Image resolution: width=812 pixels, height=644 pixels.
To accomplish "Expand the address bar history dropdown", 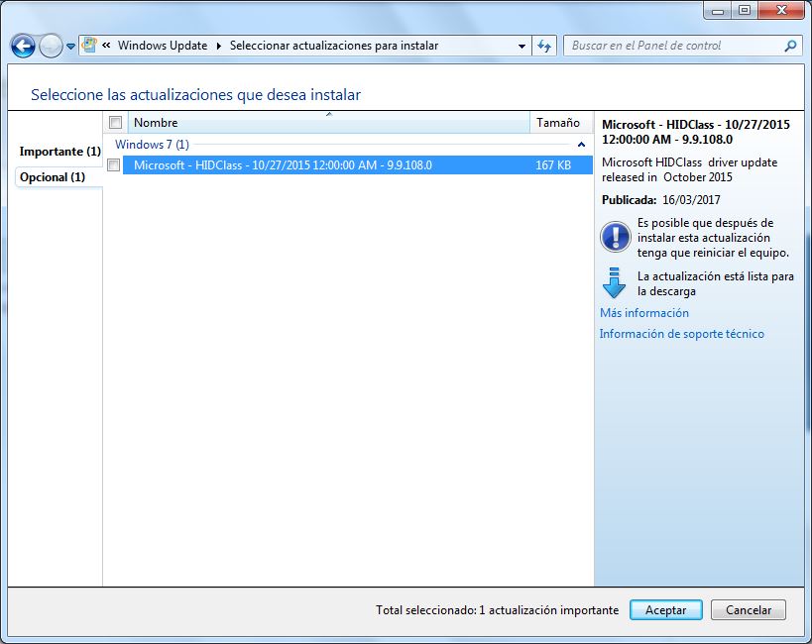I will point(522,46).
